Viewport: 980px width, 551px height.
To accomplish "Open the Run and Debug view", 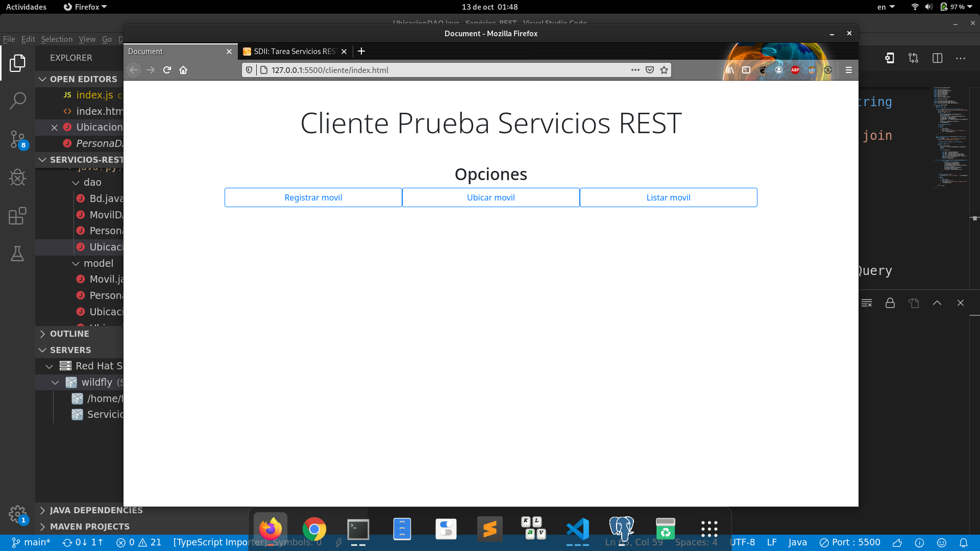I will coord(17,178).
